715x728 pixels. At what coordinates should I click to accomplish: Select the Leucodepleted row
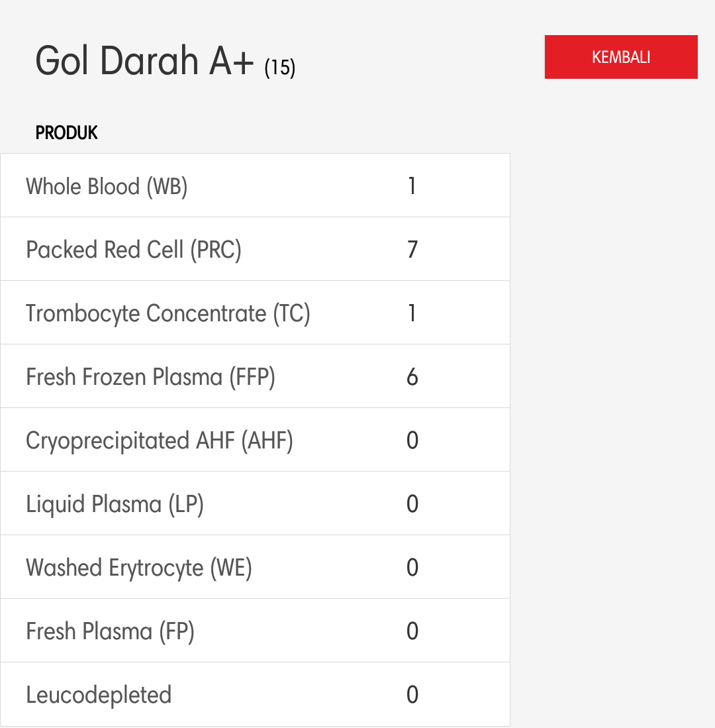(255, 694)
